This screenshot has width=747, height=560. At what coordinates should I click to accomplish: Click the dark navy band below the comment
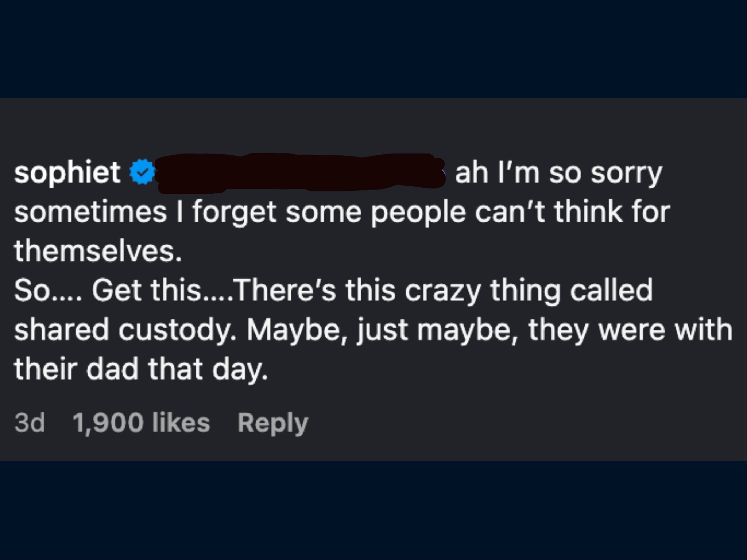pos(373,510)
